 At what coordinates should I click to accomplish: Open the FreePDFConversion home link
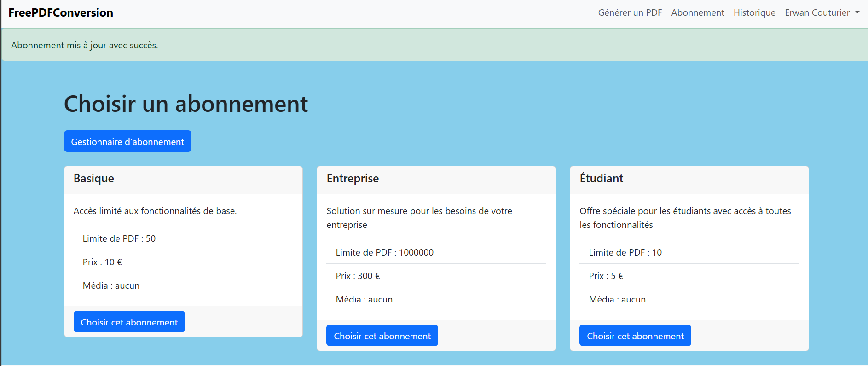[61, 13]
